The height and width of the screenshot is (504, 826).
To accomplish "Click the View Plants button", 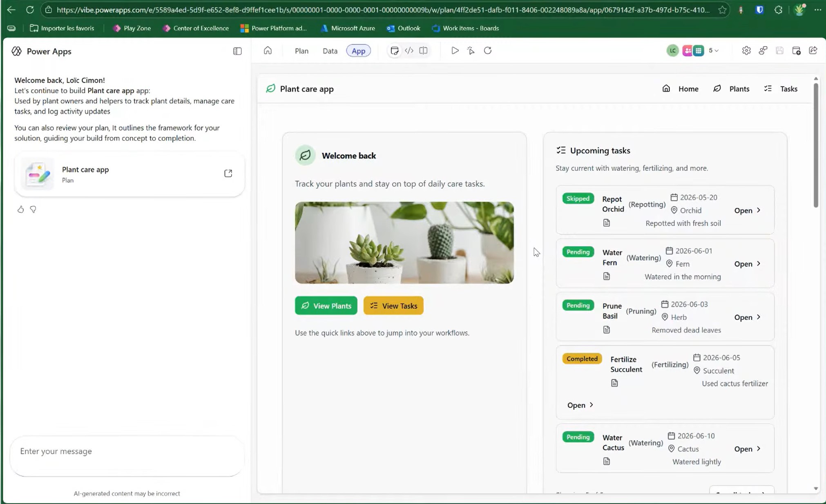I will 326,306.
